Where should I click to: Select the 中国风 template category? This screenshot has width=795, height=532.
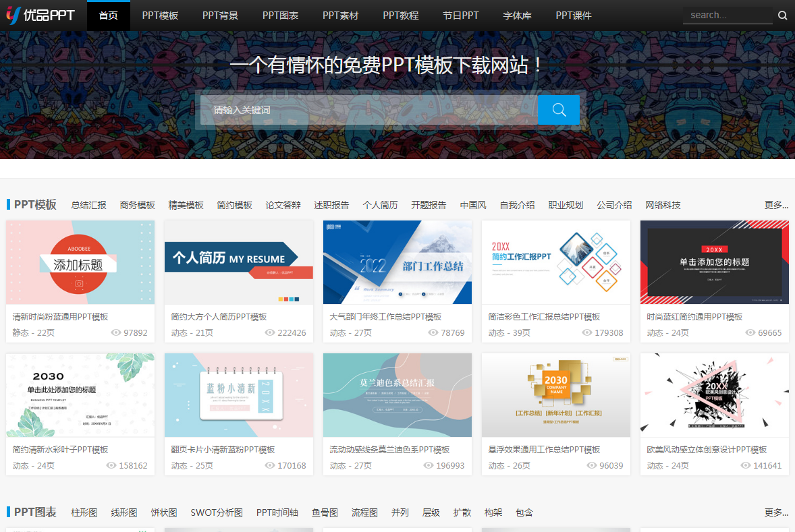[472, 204]
